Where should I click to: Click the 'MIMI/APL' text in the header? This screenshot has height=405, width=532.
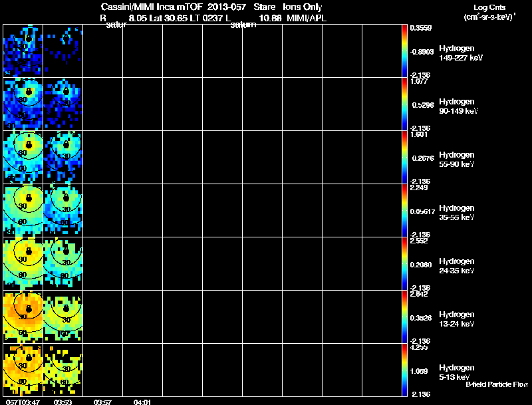pyautogui.click(x=307, y=18)
